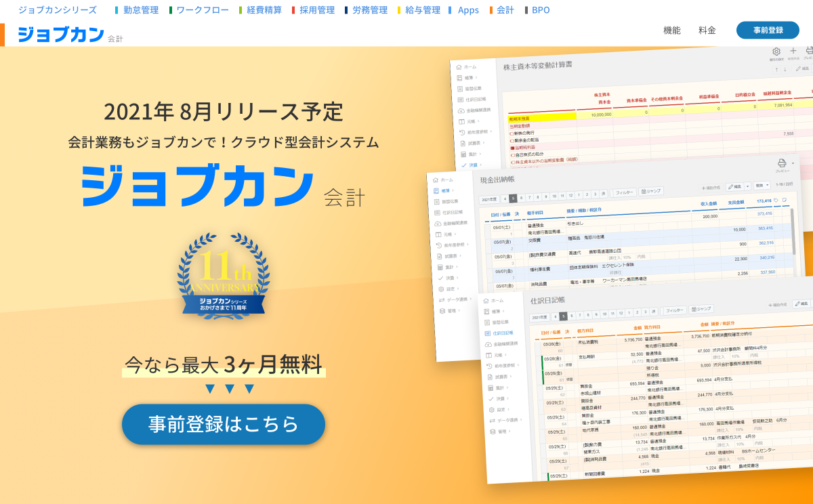Open 2021年度 year selector in 仕訳日記帳 window
The height and width of the screenshot is (504, 813).
[x=539, y=317]
